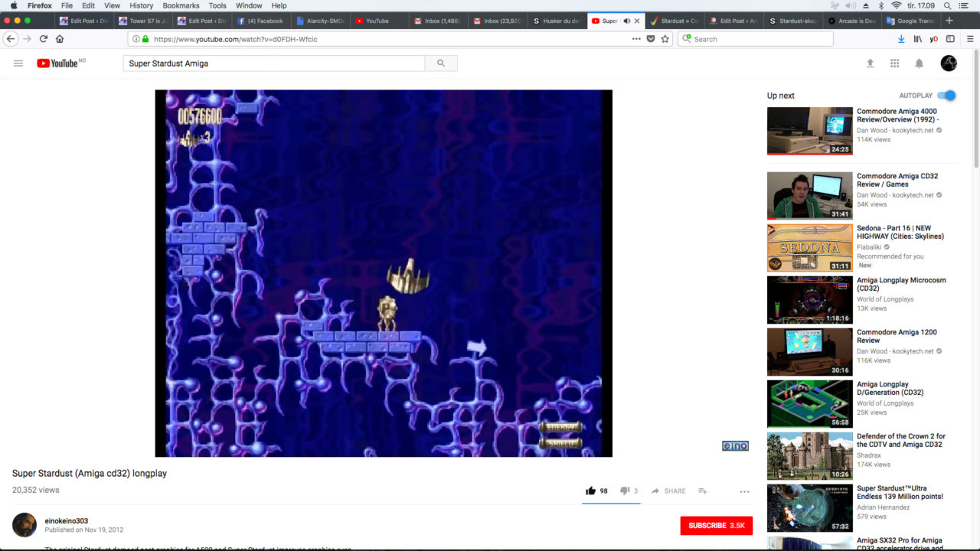This screenshot has height=551, width=980.
Task: Open the YouTube apps grid icon
Action: 894,64
